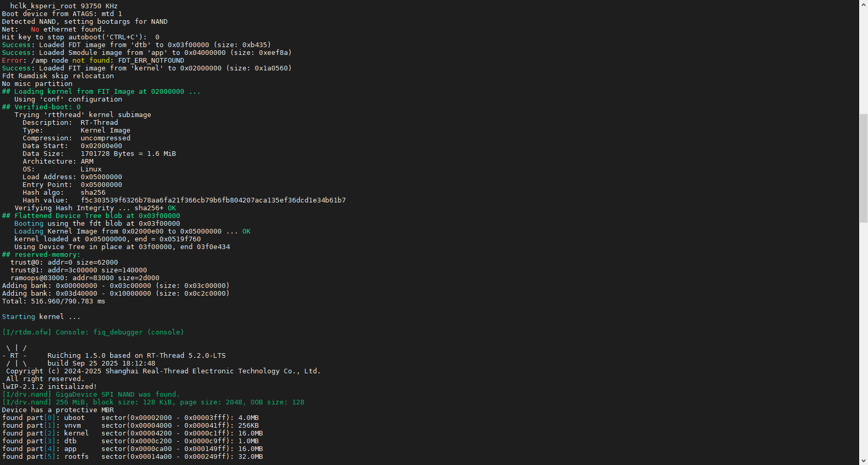Click the FDT_ERR_NOTFOUND error text
Screen dimensions: 868x465
[x=151, y=61]
